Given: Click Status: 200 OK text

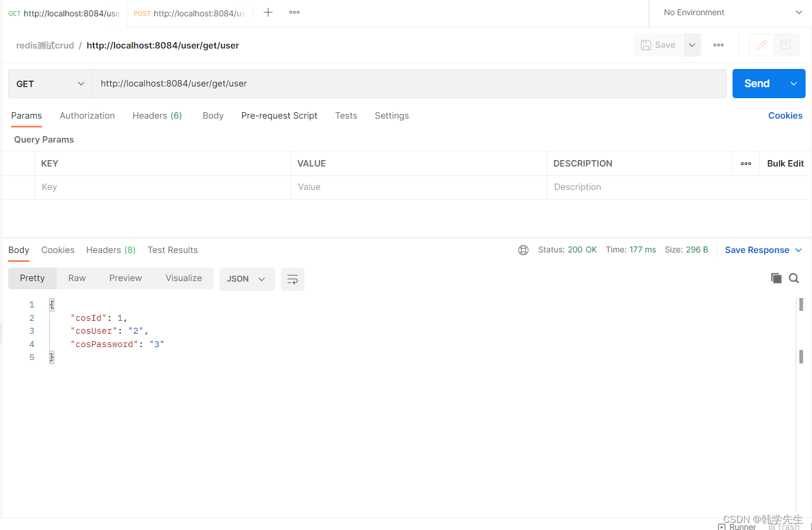Looking at the screenshot, I should point(567,250).
